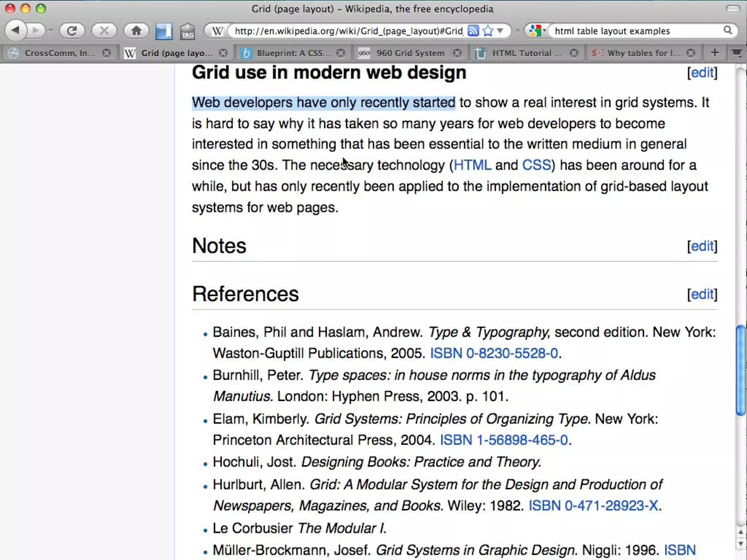This screenshot has height=560, width=747.
Task: Click the vertical scrollbar thumb
Action: (740, 370)
